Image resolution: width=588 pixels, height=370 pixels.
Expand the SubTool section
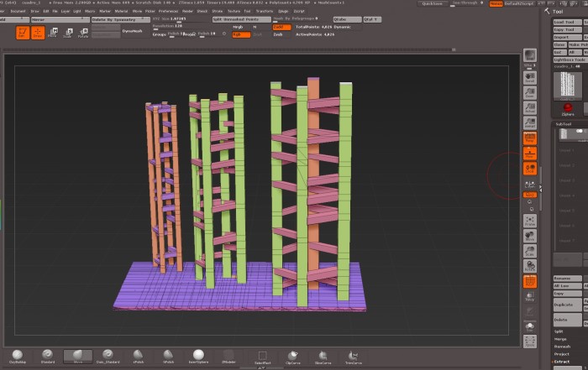(564, 124)
